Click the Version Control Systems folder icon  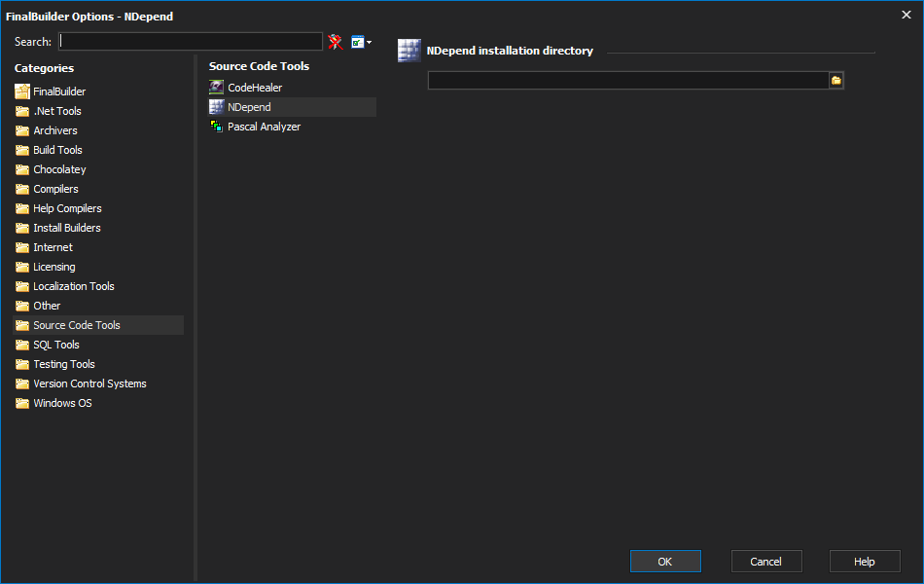22,383
